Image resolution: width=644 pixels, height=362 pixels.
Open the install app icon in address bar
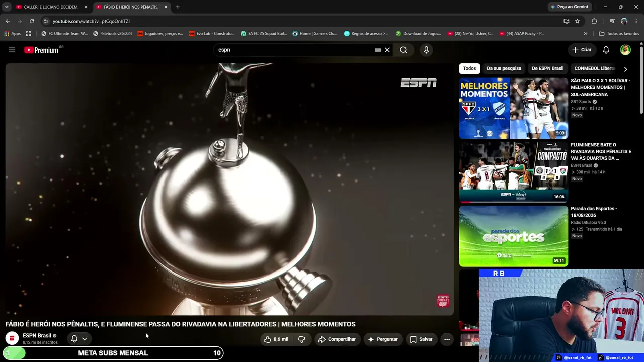[566, 21]
